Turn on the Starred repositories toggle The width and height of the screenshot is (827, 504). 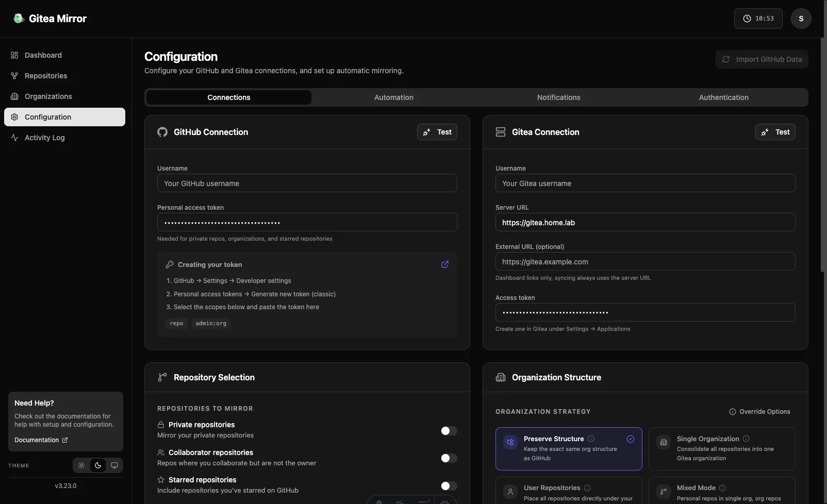tap(449, 486)
